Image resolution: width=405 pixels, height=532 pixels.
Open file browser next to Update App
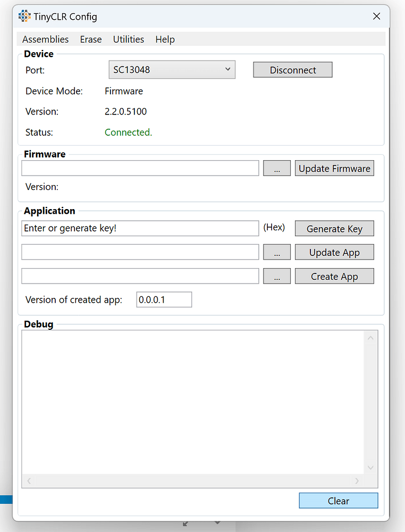coord(276,252)
